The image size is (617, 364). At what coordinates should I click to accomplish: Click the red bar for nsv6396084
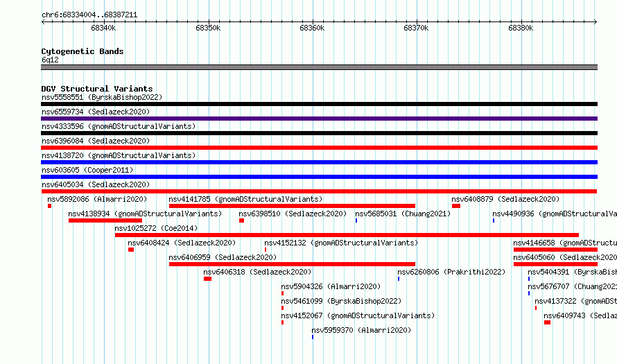[x=319, y=148]
